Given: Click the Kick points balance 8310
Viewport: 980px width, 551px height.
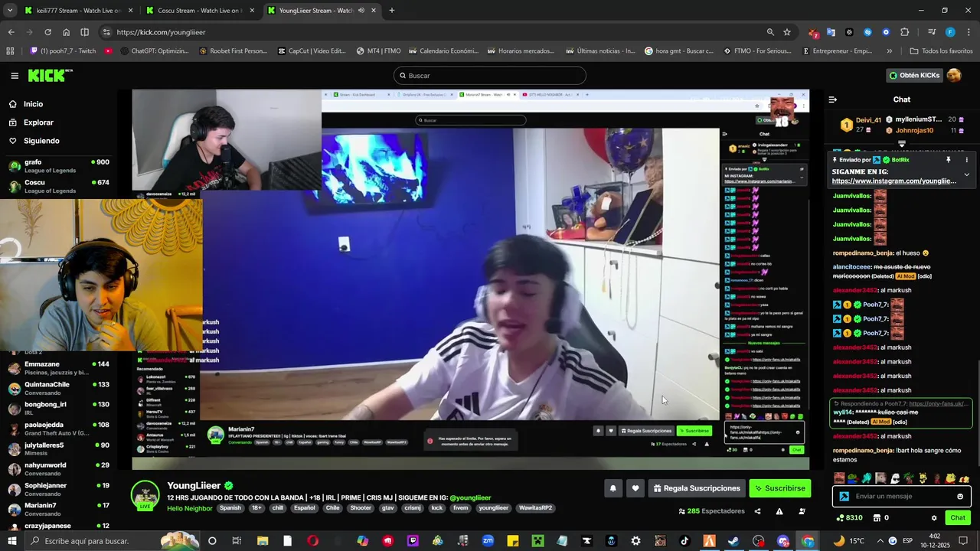Looking at the screenshot, I should click(849, 518).
